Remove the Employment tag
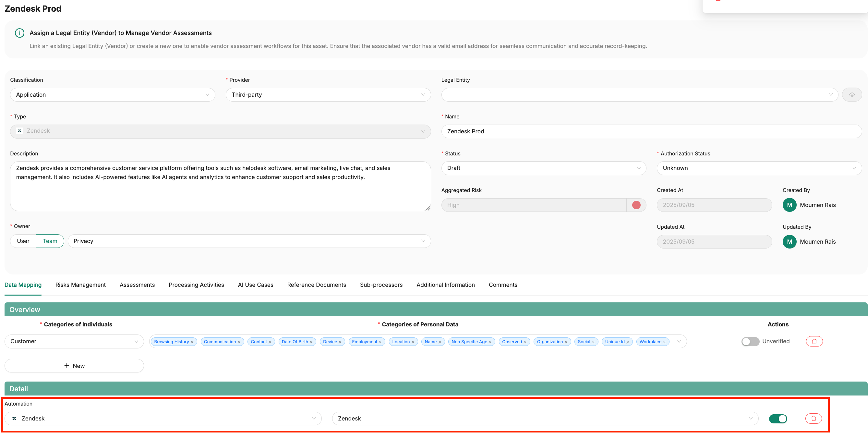Screen dimensions: 868x438 (x=380, y=342)
